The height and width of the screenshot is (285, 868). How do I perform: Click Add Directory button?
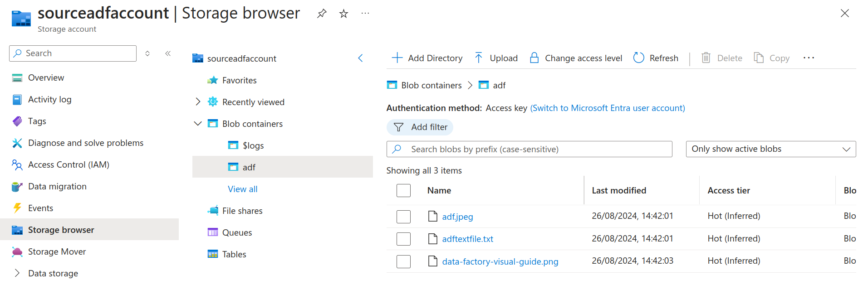[427, 58]
